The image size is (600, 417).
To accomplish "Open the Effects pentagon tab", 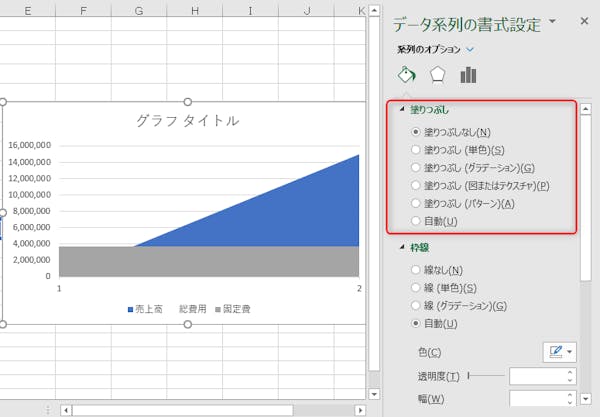I will pyautogui.click(x=437, y=76).
